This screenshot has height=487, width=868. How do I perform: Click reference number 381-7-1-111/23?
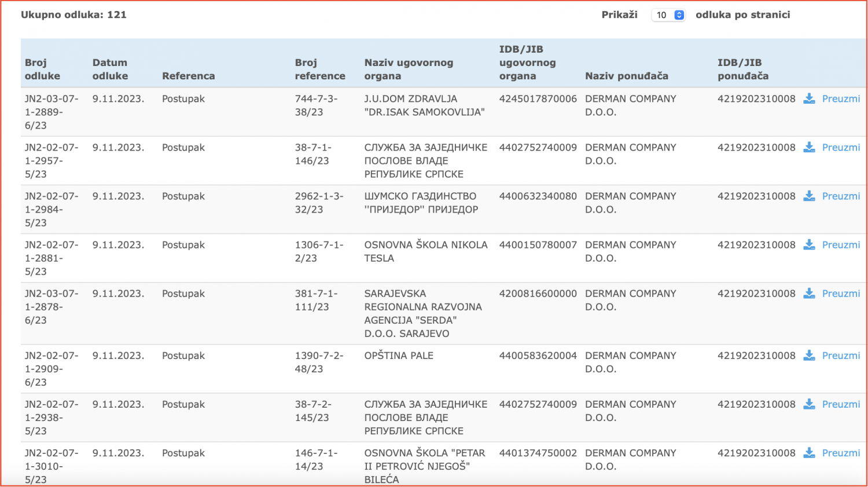pyautogui.click(x=316, y=300)
